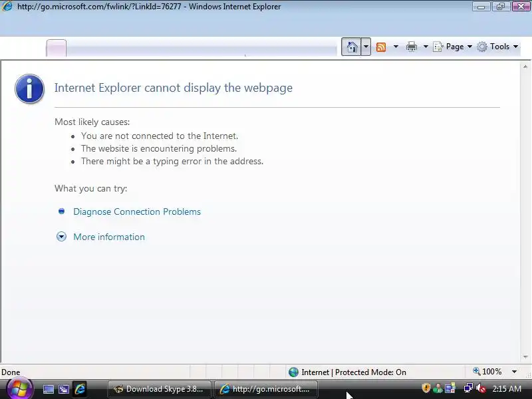Open the Tools menu
Screen dimensions: 532x399
click(497, 47)
